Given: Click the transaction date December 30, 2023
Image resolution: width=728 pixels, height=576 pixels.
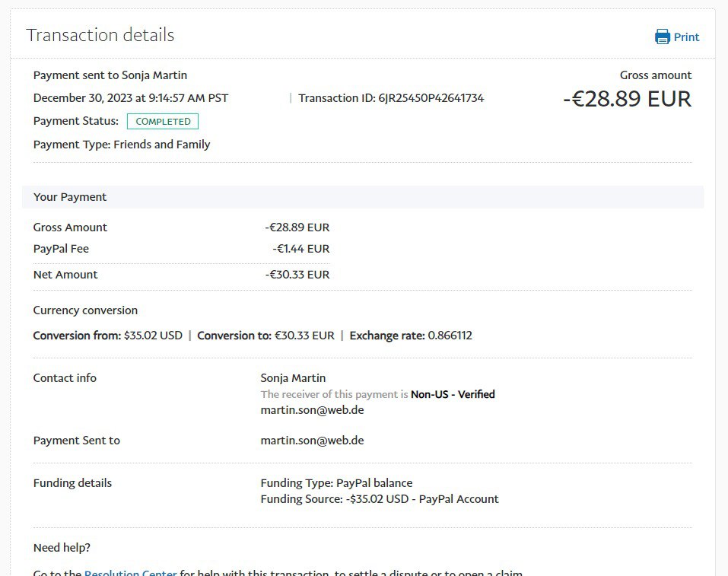Looking at the screenshot, I should click(x=131, y=98).
